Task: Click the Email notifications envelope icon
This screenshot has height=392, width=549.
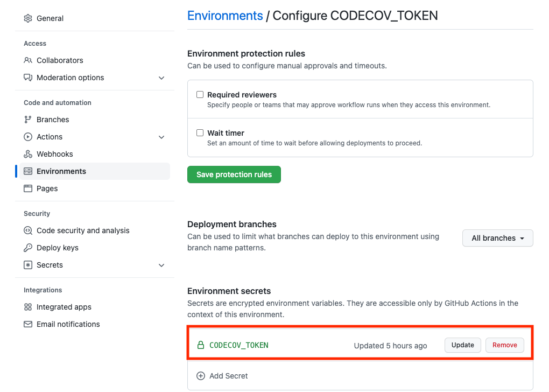Action: click(28, 324)
